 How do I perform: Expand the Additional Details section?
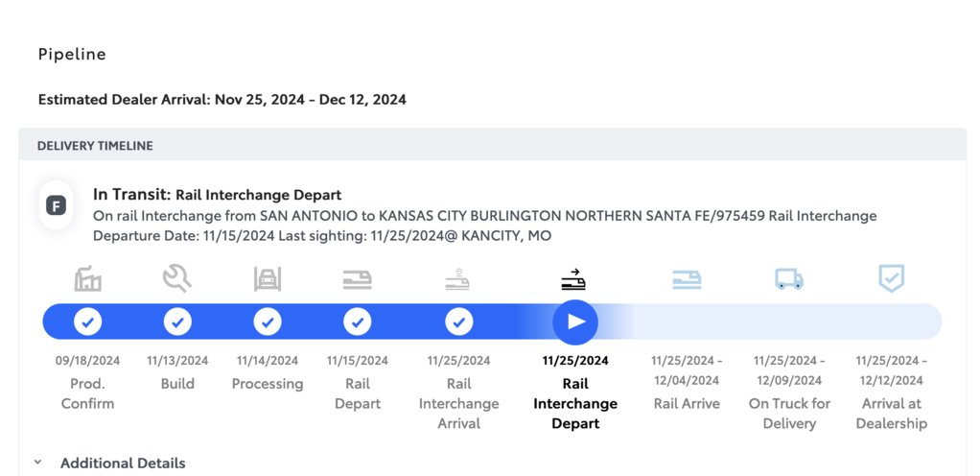click(123, 464)
